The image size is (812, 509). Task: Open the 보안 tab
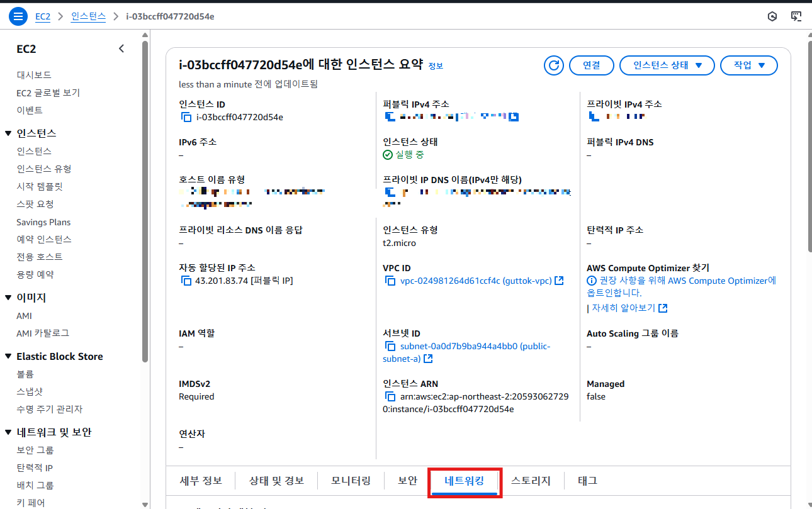pyautogui.click(x=408, y=481)
